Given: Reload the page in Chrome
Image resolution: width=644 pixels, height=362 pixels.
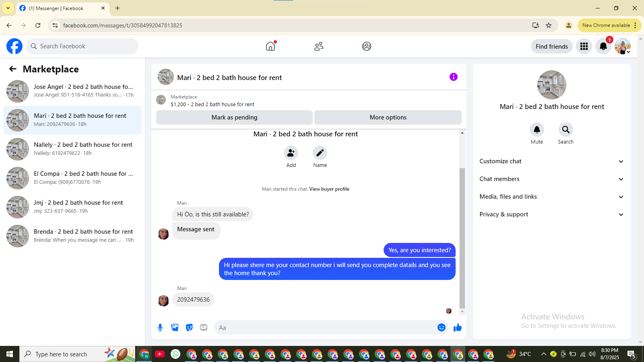Looking at the screenshot, I should [38, 25].
